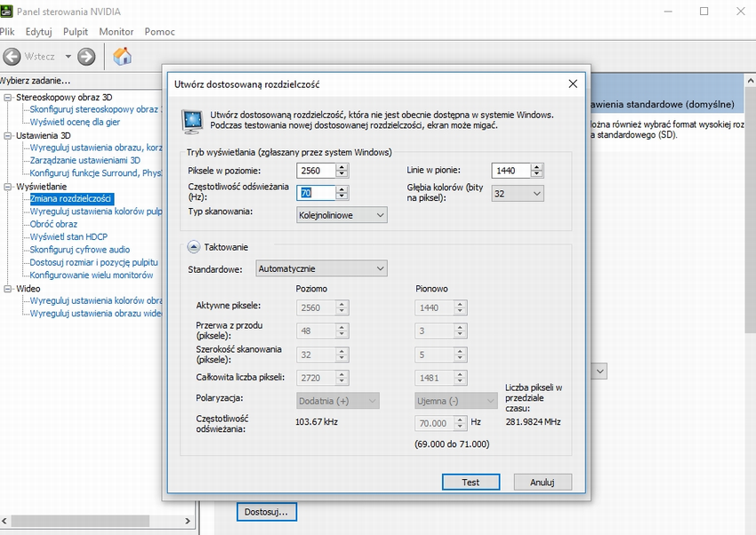Increase Piksele w poziomie with spinner
This screenshot has width=756, height=535.
point(342,167)
